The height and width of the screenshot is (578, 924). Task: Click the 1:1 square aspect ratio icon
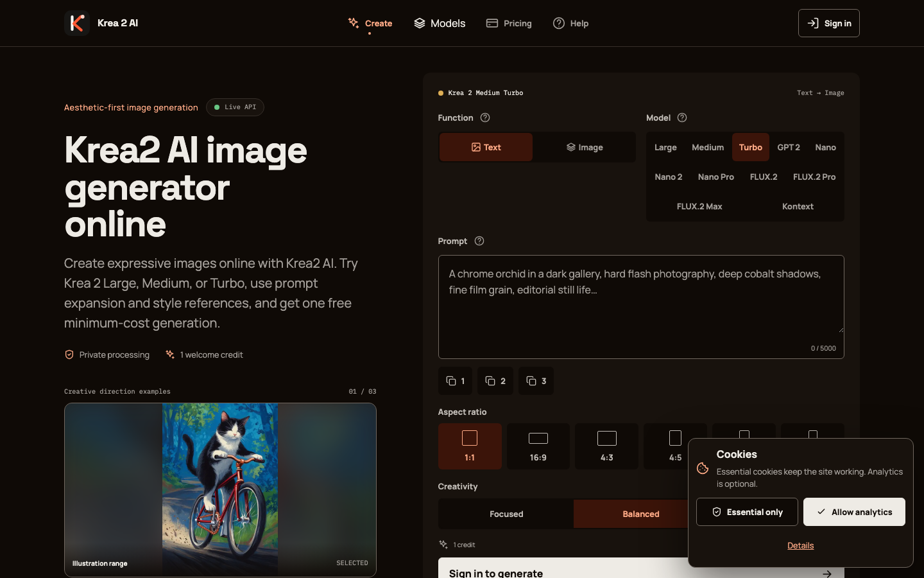(470, 438)
